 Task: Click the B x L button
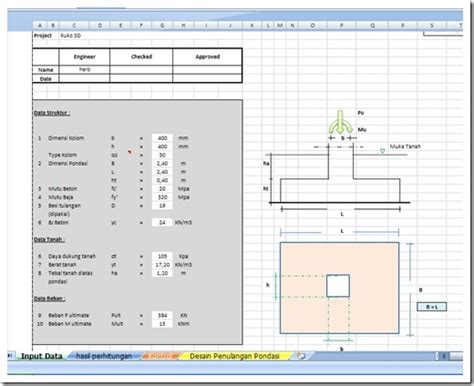point(432,307)
